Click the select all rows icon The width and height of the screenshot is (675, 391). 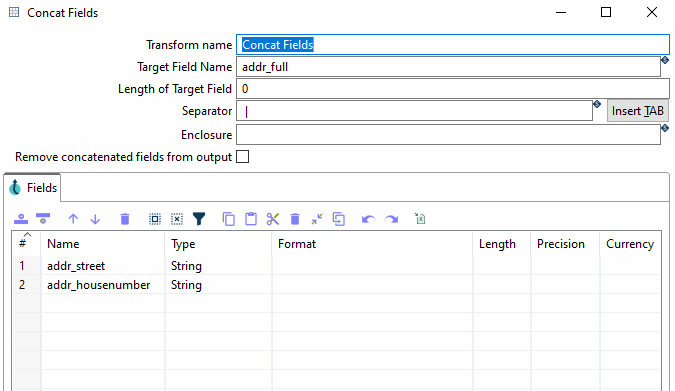click(x=155, y=219)
